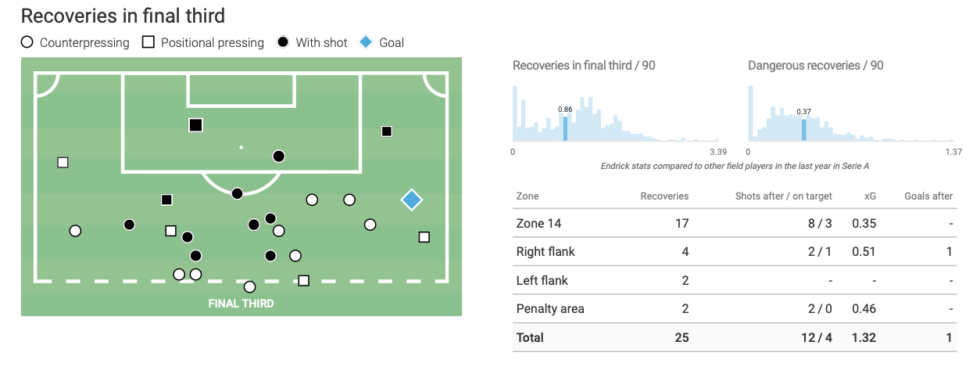Select the small black square near the right corner arc

tap(387, 131)
